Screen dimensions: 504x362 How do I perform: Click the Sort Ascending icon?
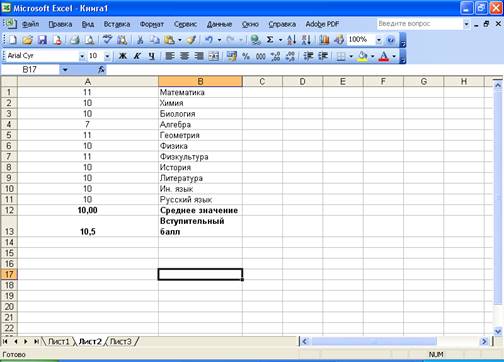pos(292,40)
